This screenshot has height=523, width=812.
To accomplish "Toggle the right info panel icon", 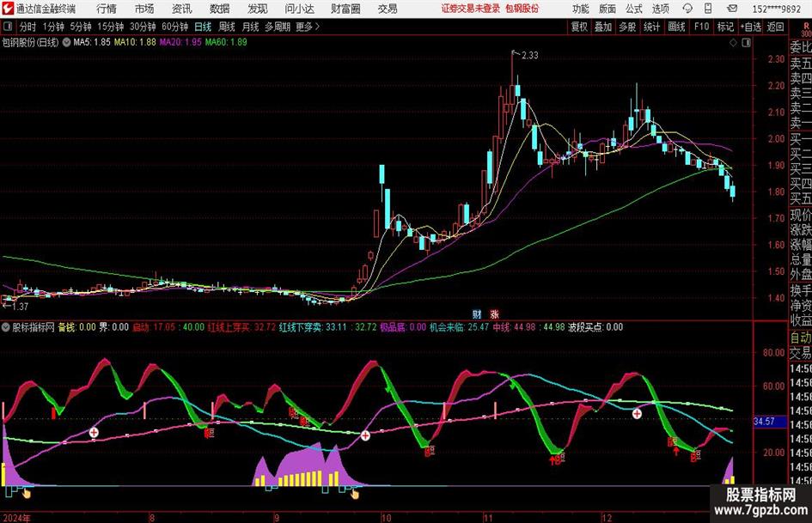I will (746, 43).
